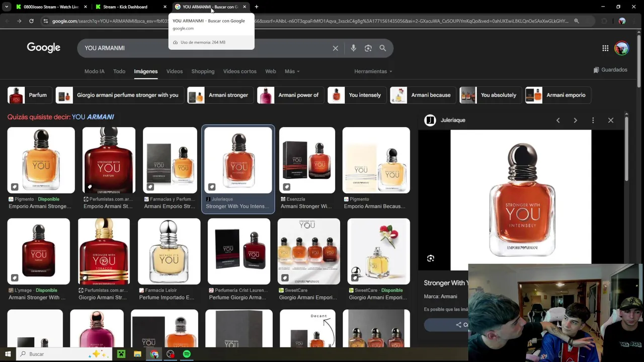
Task: Expand the Más menu
Action: pos(292,71)
